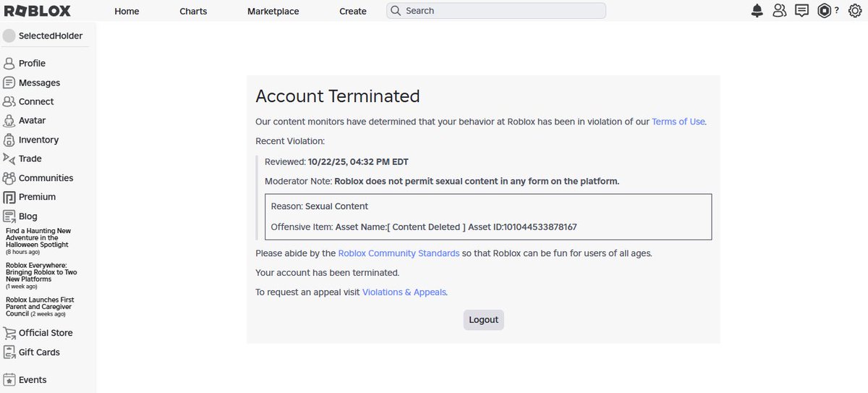Click the Gift Cards sidebar icon

(9, 352)
